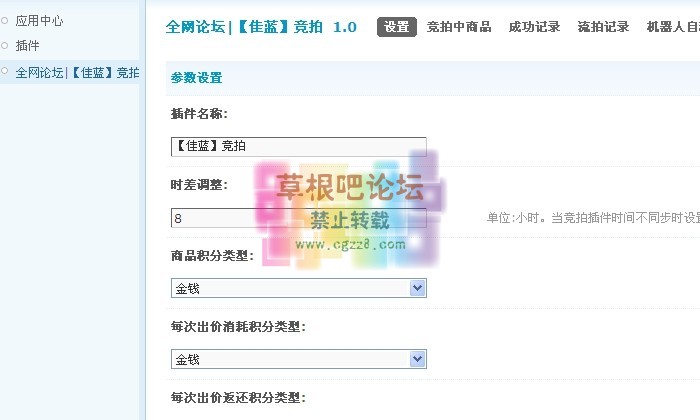Click the 每次出价返还积分类型 label
The image size is (700, 420).
[238, 398]
